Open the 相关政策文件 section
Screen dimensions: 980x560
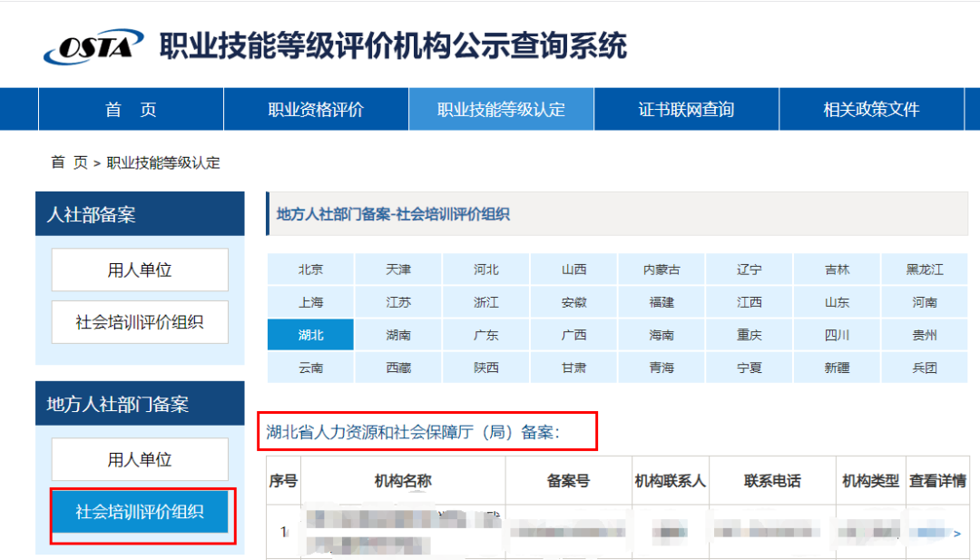tap(872, 108)
